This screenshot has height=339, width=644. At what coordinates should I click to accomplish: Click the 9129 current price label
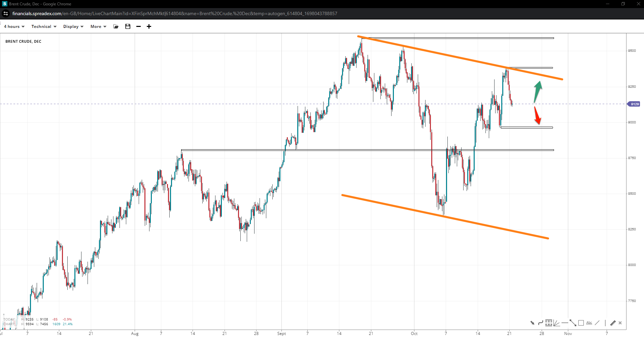pos(635,104)
